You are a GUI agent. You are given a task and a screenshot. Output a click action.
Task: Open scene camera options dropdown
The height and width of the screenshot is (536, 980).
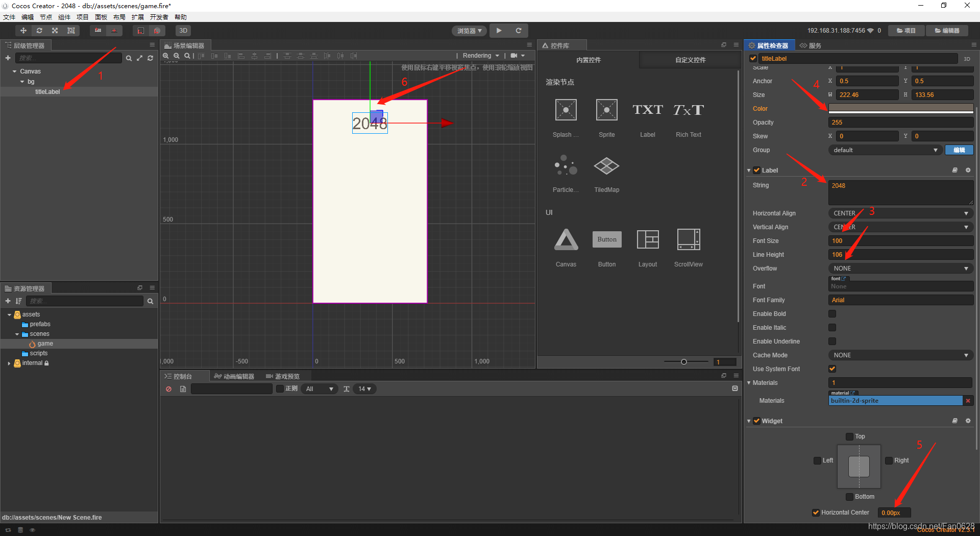pyautogui.click(x=518, y=56)
